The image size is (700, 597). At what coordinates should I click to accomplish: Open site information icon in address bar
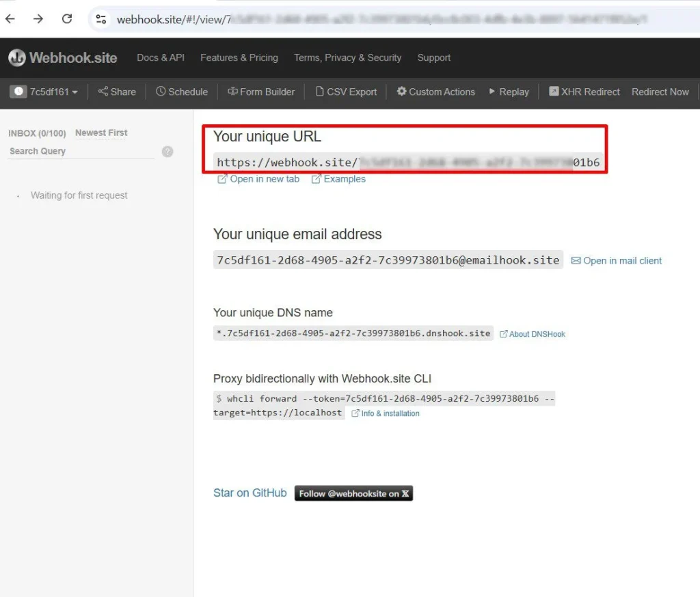[101, 19]
